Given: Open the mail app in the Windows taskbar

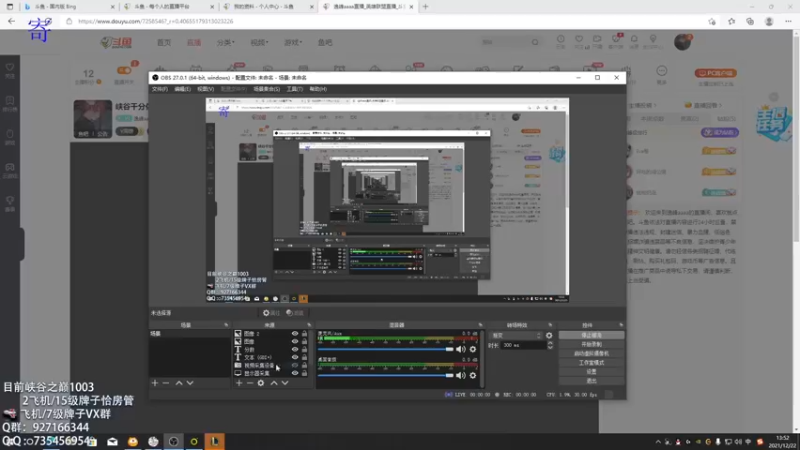Looking at the screenshot, I should (x=112, y=441).
